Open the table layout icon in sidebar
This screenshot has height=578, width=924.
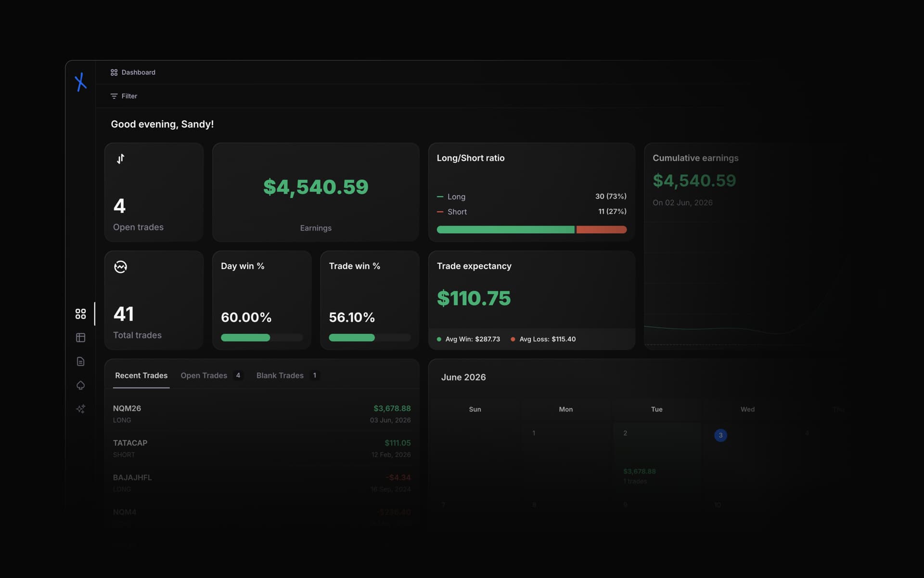81,338
